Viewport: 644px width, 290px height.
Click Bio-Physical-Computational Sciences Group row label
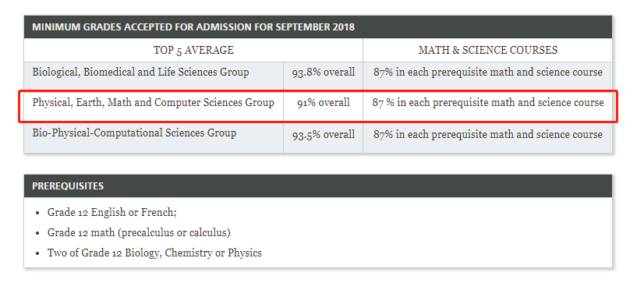134,133
